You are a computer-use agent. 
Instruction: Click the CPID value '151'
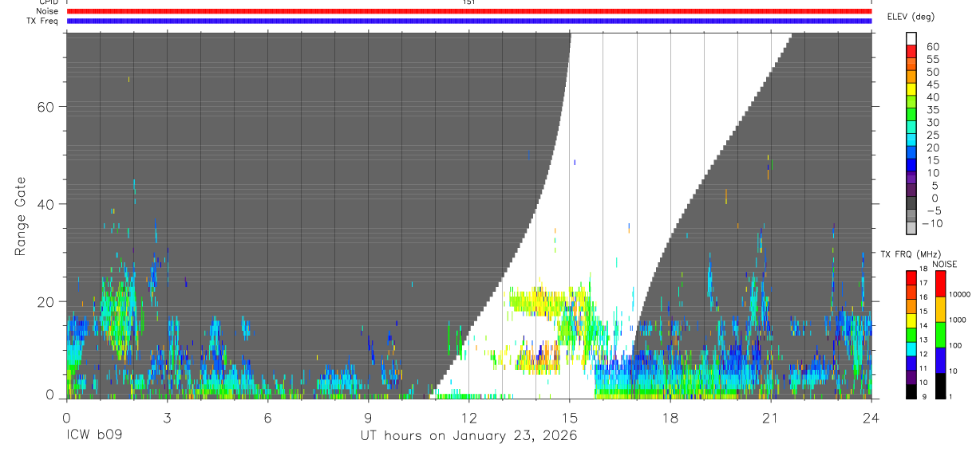[469, 2]
